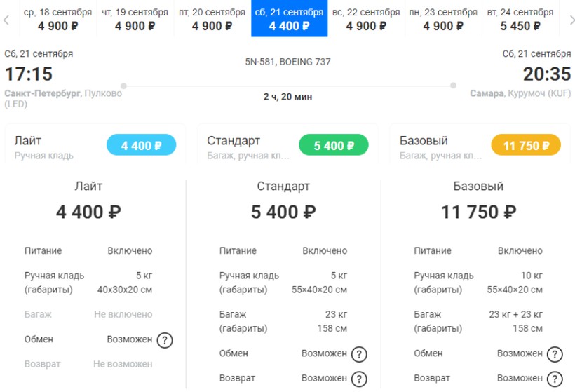
Task: Choose Лайт fare for 4 400 ₽
Action: click(141, 146)
